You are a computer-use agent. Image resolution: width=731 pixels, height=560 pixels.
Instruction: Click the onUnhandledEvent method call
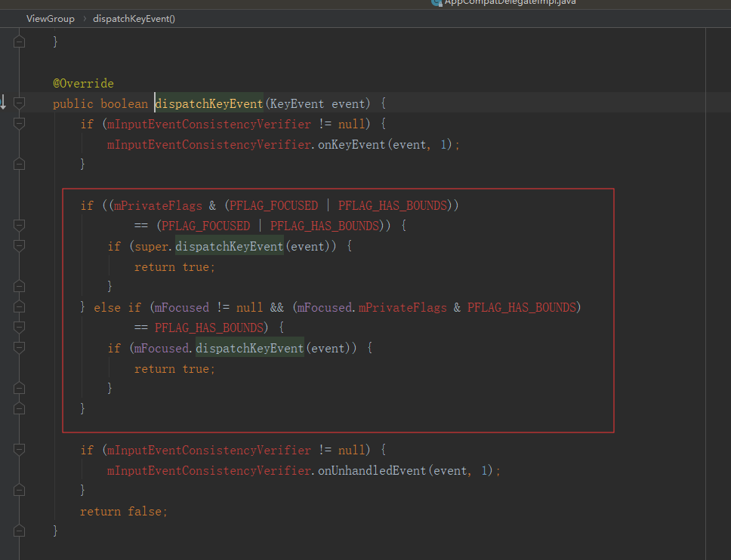pyautogui.click(x=372, y=471)
